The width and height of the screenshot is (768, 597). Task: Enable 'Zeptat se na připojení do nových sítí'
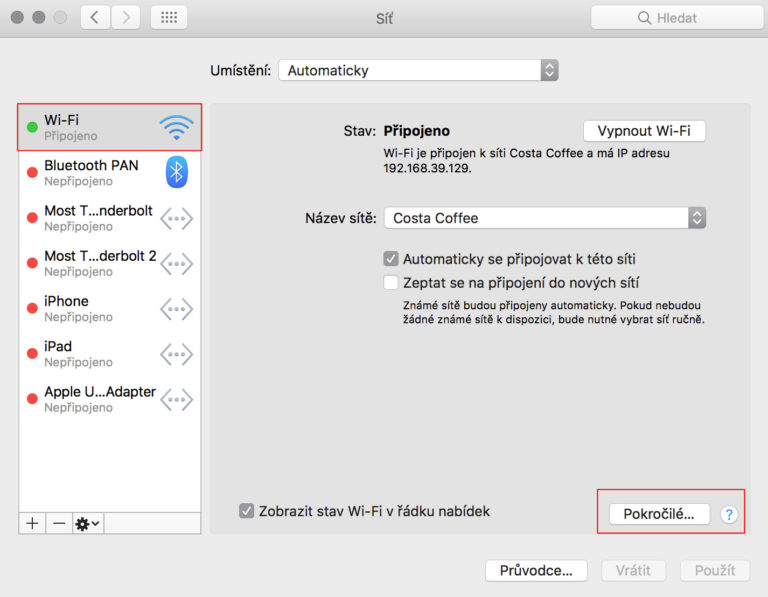pos(391,283)
